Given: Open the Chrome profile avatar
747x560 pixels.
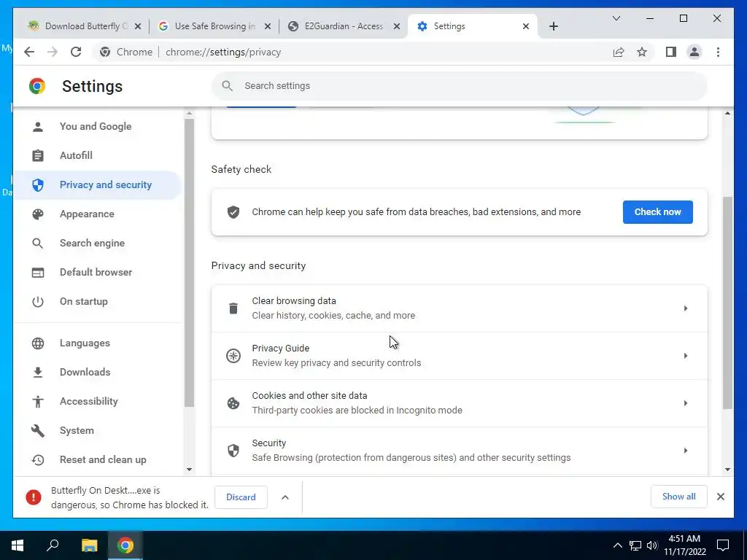Looking at the screenshot, I should pos(694,52).
